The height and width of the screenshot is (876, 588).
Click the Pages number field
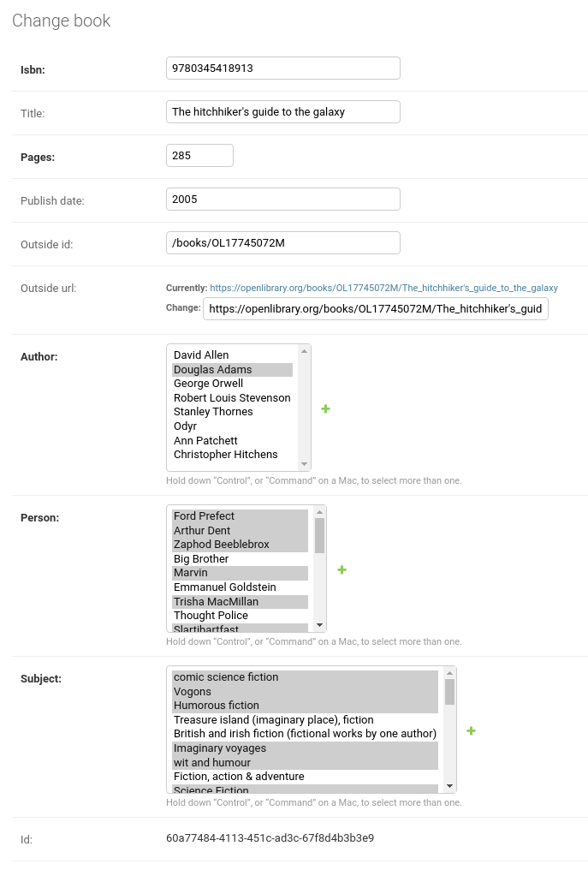[199, 155]
